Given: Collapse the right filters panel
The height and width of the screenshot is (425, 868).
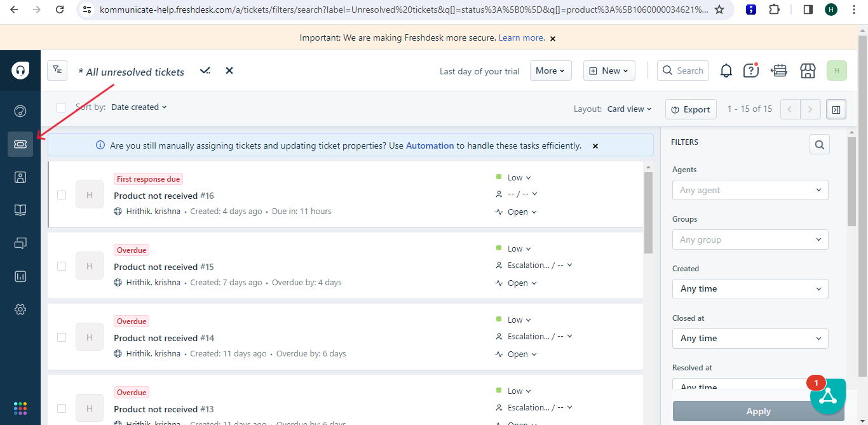Looking at the screenshot, I should pos(836,109).
